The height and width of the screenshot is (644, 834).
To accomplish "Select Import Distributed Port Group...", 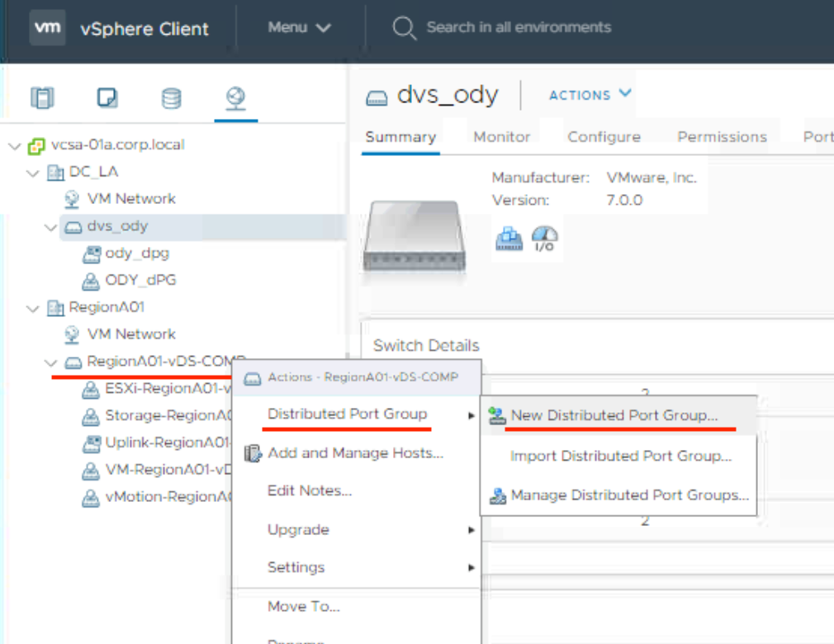I will pyautogui.click(x=618, y=457).
